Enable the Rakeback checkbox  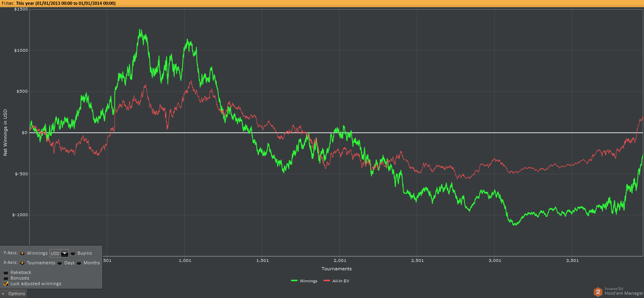tap(6, 272)
